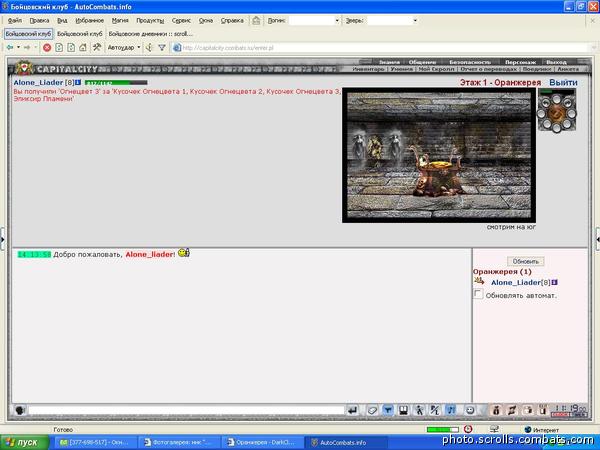Click the center refresh button of navigation compass
This screenshot has width=600, height=450.
pyautogui.click(x=556, y=113)
